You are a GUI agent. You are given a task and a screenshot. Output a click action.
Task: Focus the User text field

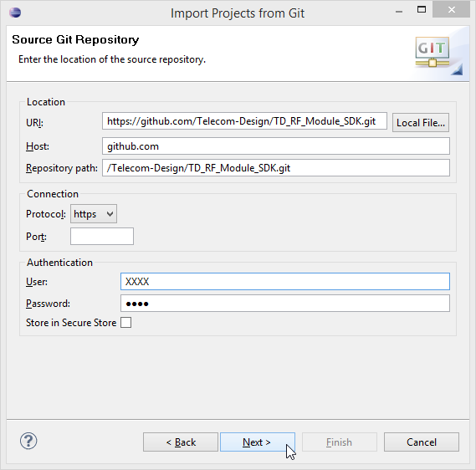pos(285,281)
